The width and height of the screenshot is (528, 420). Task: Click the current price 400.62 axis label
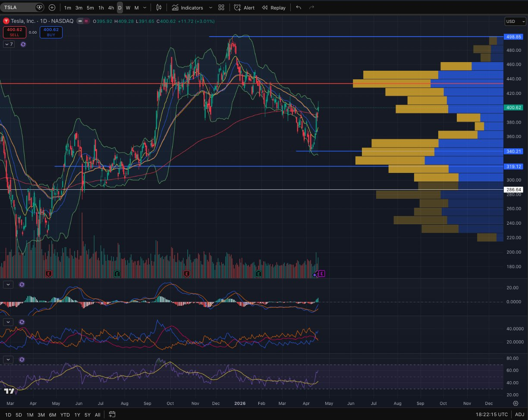point(513,108)
